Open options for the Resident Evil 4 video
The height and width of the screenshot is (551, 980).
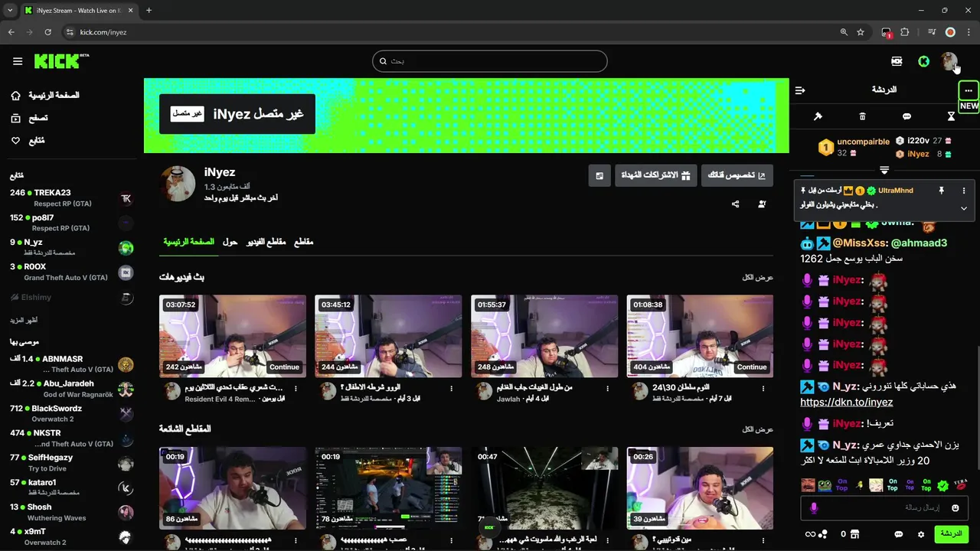296,389
